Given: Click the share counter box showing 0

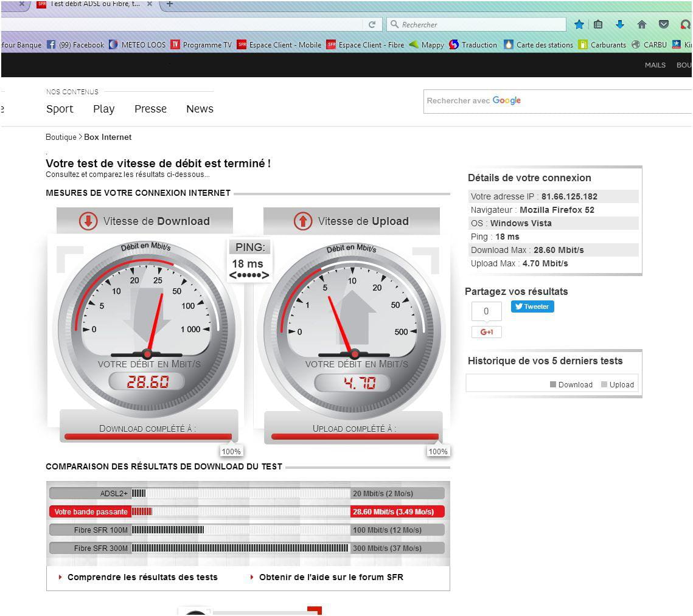Looking at the screenshot, I should click(487, 311).
